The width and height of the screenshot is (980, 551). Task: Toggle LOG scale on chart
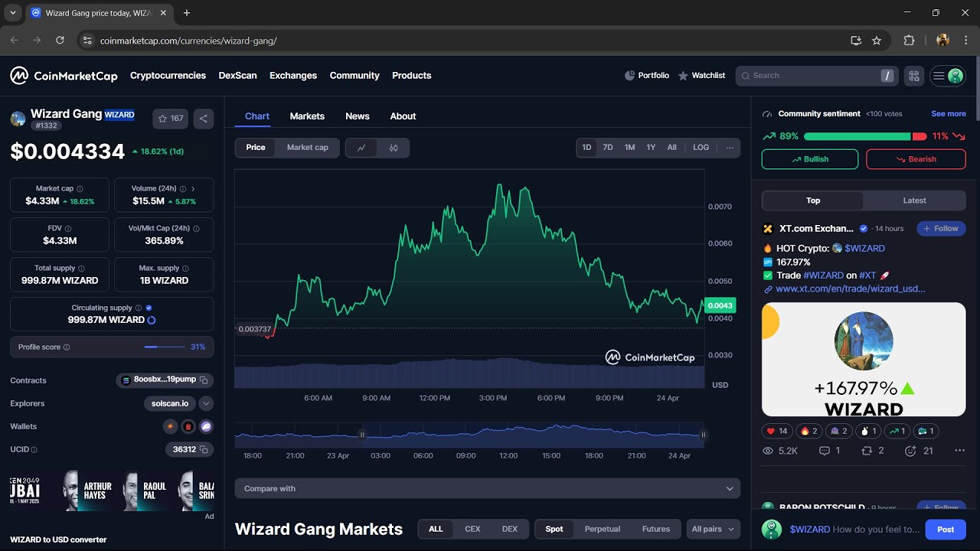click(701, 148)
